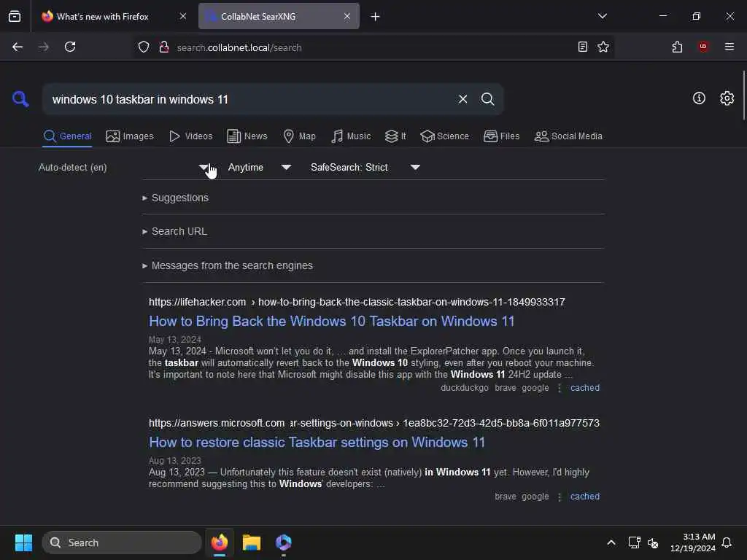Open the Anytime time range dropdown
747x560 pixels.
click(x=259, y=168)
